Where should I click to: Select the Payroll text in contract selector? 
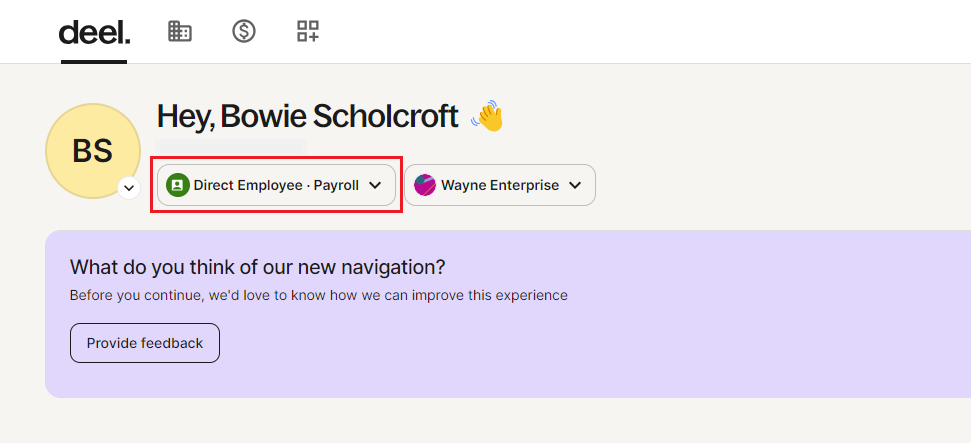tap(336, 185)
